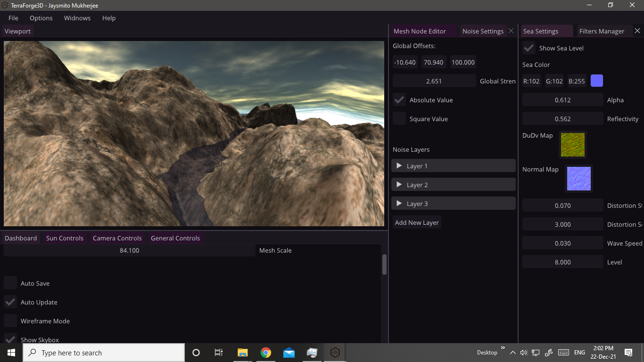Close the Filters Manager panel with X
The image size is (644, 362).
coord(637,31)
